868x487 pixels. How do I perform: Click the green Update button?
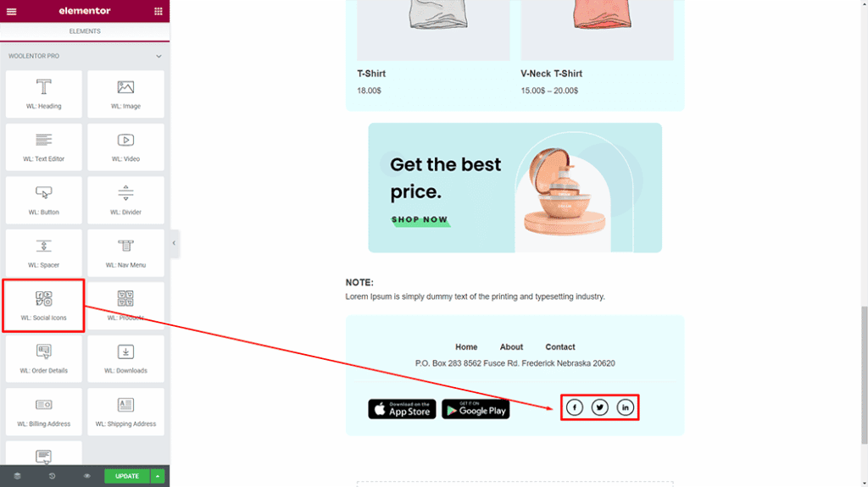click(127, 476)
